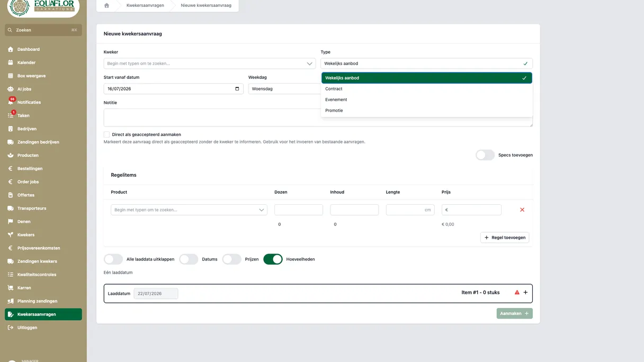This screenshot has height=362, width=644.
Task: Select 'Wekelijks aanbod' option in list
Action: point(426,78)
